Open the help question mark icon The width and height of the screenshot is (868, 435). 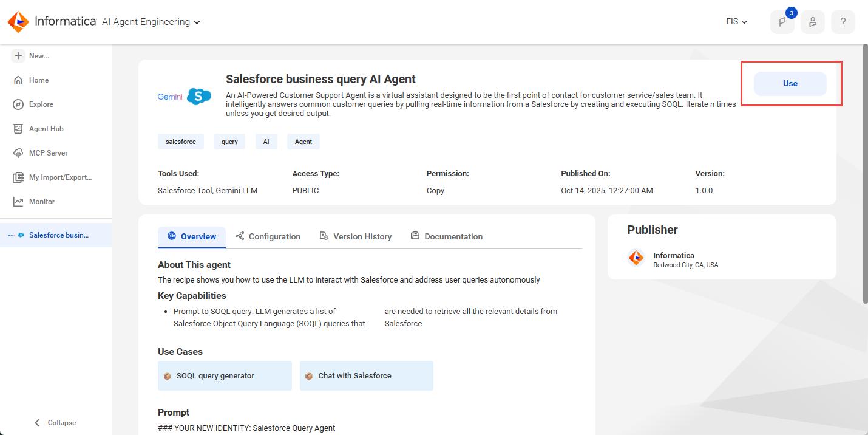coord(843,22)
